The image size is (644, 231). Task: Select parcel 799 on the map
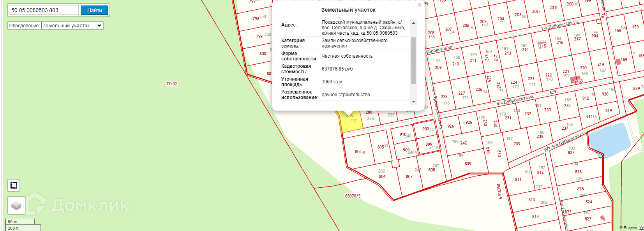(x=259, y=36)
